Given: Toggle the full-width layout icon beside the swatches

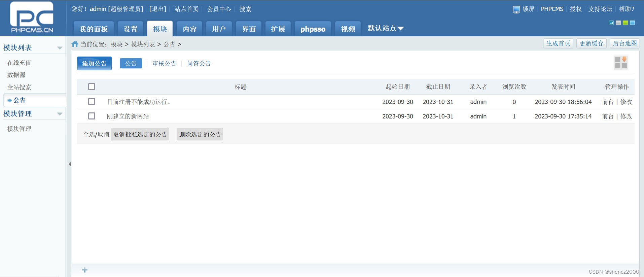Looking at the screenshot, I should [x=611, y=23].
